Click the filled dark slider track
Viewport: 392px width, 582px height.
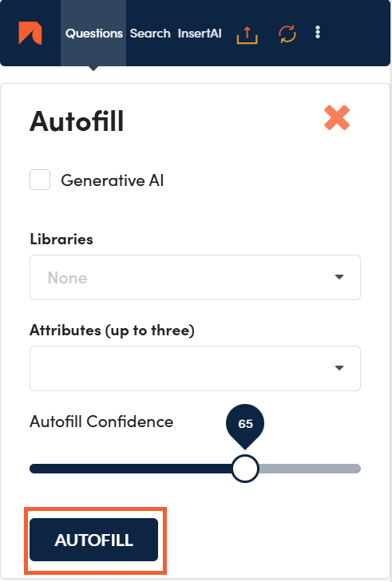coord(131,469)
